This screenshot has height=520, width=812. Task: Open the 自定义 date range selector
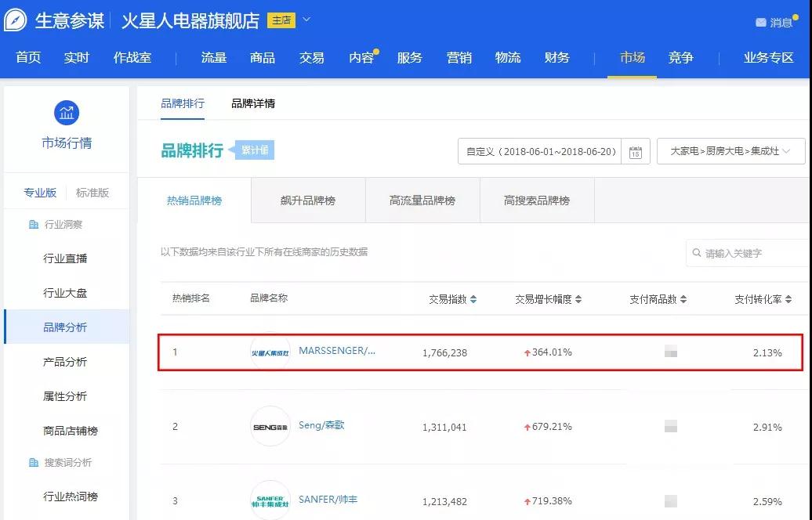tap(540, 152)
